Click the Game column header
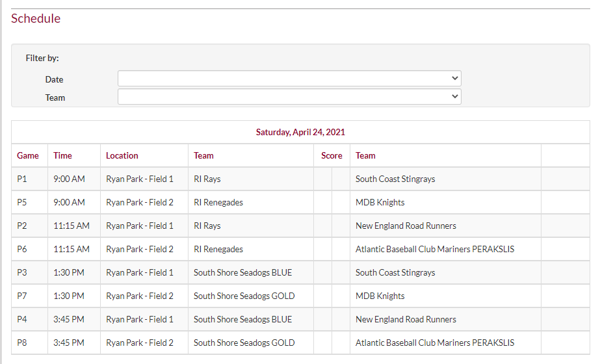Viewport: 600px width, 364px height. (28, 155)
